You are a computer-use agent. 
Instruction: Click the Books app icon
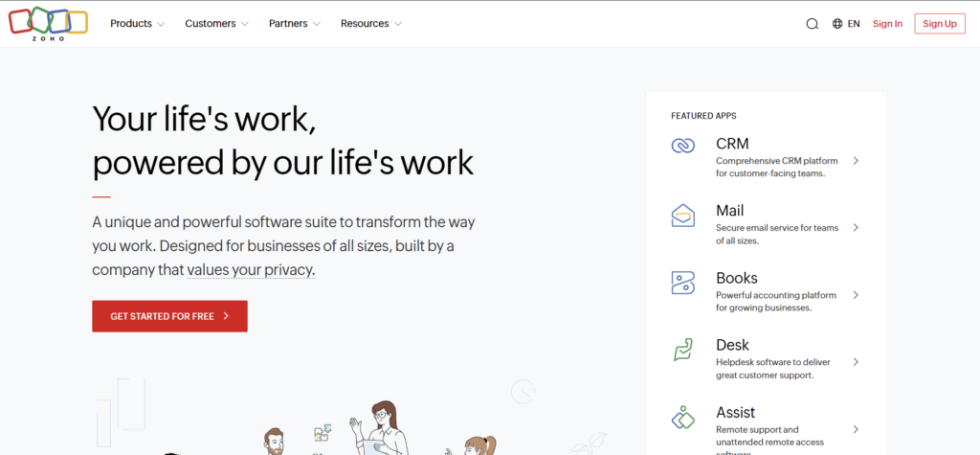(x=682, y=283)
